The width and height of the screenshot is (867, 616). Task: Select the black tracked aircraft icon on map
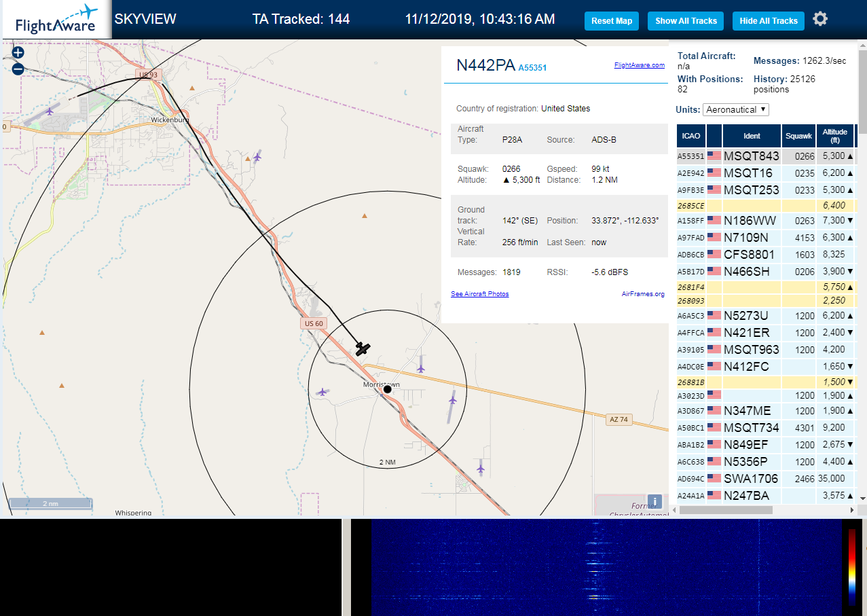(x=363, y=349)
